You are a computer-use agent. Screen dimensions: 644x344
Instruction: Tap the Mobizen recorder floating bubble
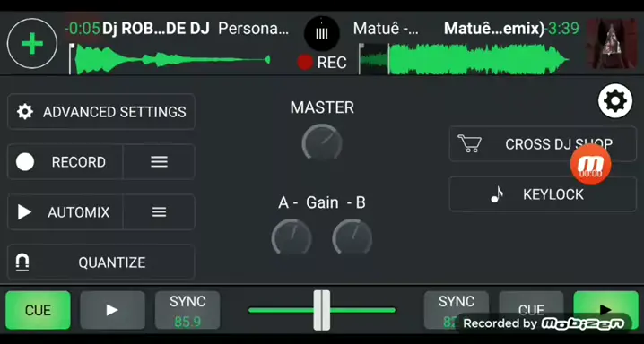[x=590, y=164]
